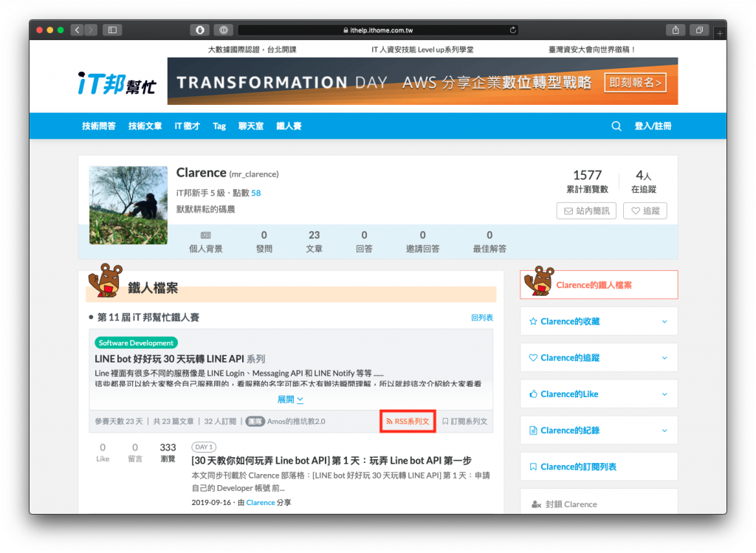Reload the page with the refresh icon
This screenshot has width=756, height=553.
(x=513, y=30)
